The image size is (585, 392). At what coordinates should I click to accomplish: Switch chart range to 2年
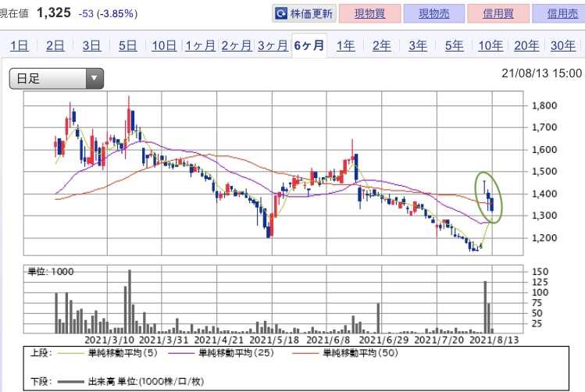382,45
